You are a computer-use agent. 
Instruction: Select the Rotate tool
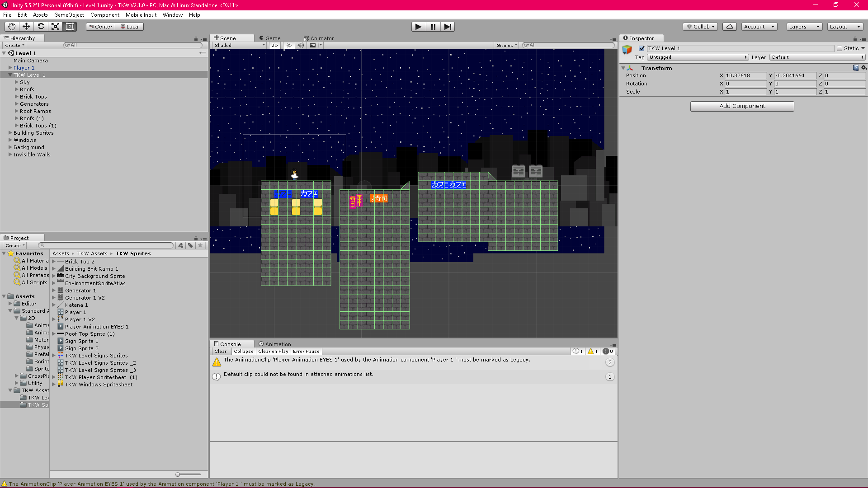[41, 27]
